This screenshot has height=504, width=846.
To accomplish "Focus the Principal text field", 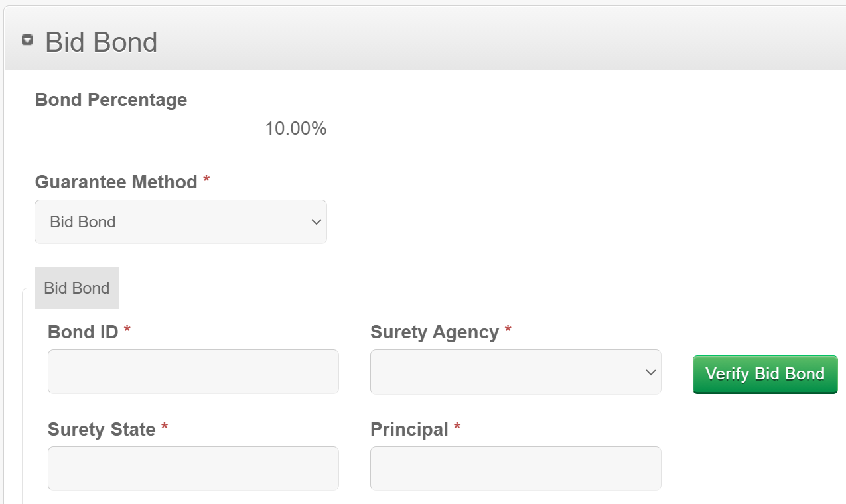I will (515, 468).
